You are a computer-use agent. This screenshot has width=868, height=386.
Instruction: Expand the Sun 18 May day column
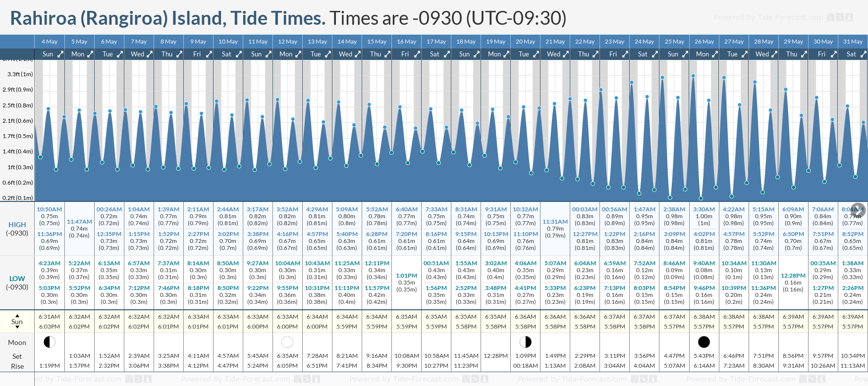(477, 54)
